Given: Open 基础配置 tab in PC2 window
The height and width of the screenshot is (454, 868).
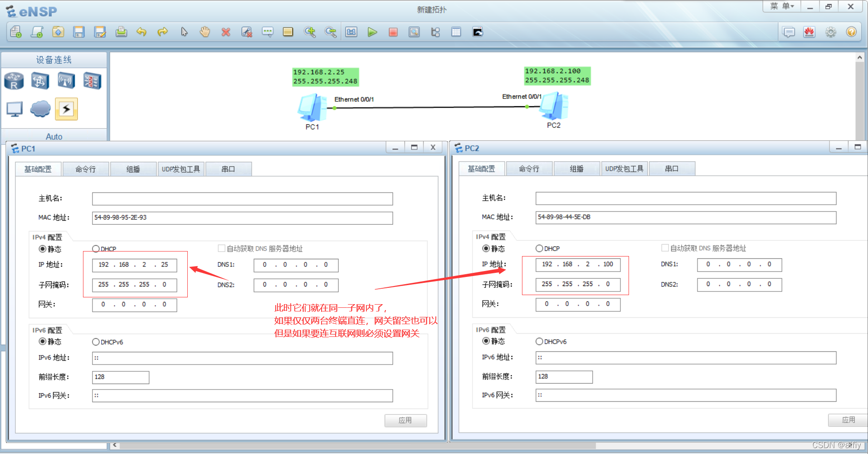Looking at the screenshot, I should point(482,168).
